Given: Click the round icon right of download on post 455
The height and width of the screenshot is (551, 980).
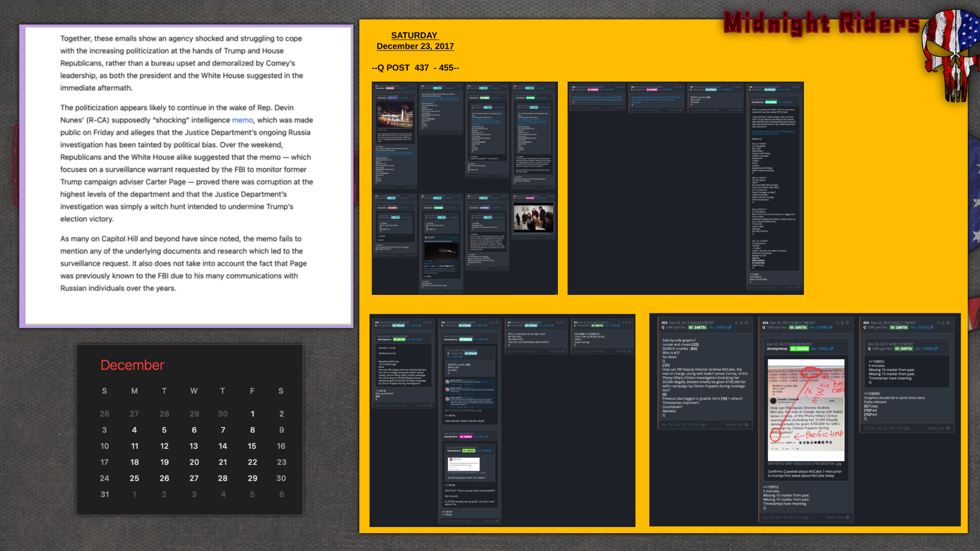Looking at the screenshot, I should [948, 322].
